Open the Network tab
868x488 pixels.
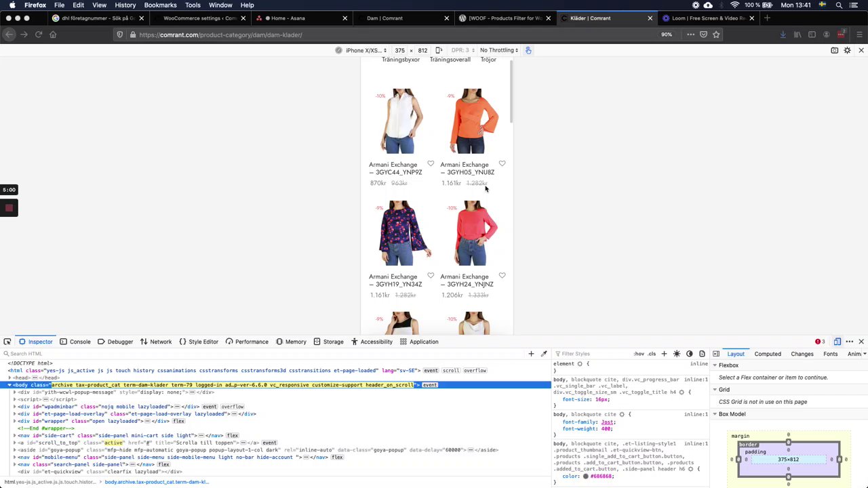(156, 342)
